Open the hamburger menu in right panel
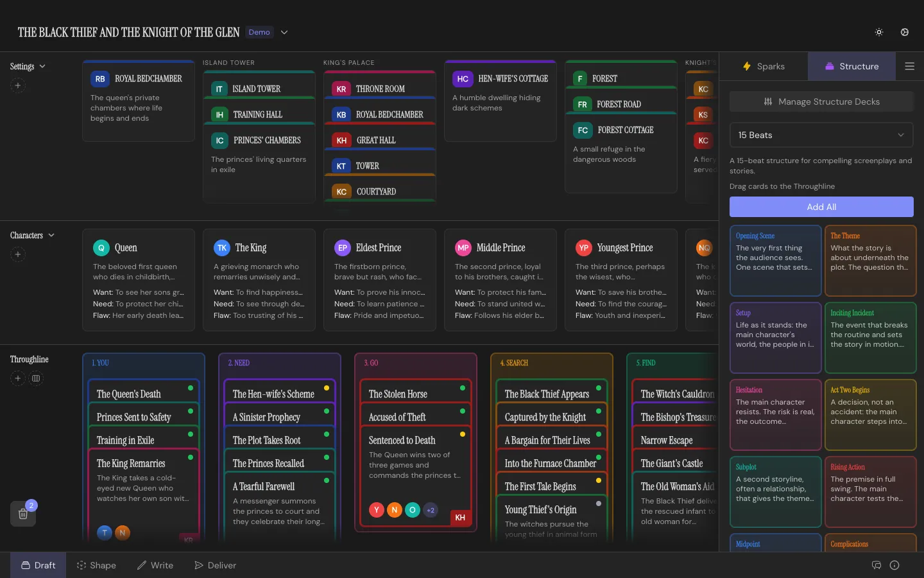924x578 pixels. 910,66
